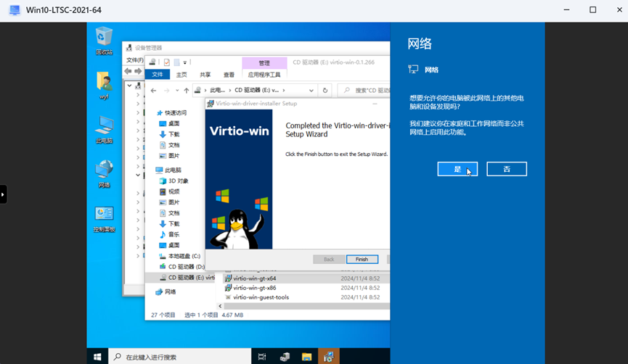Select 音乐 in navigation pane
Viewport: 628px width, 364px height.
point(169,234)
